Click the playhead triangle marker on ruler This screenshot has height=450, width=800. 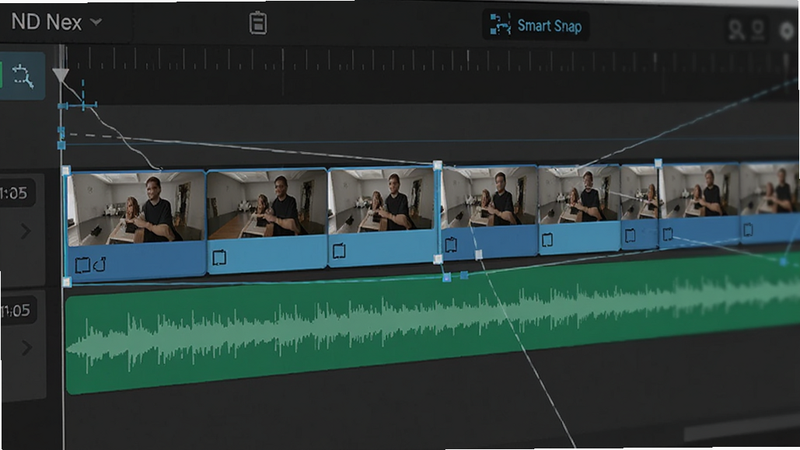pyautogui.click(x=61, y=76)
